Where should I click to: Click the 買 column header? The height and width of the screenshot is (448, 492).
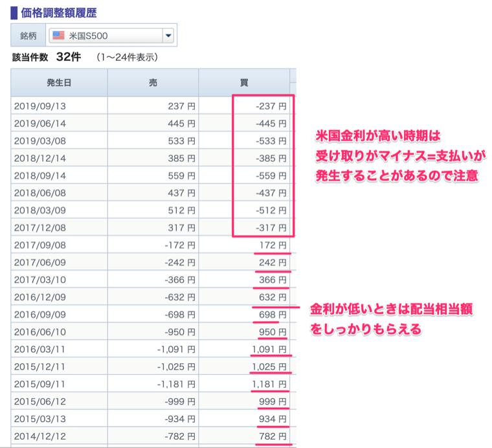point(244,83)
